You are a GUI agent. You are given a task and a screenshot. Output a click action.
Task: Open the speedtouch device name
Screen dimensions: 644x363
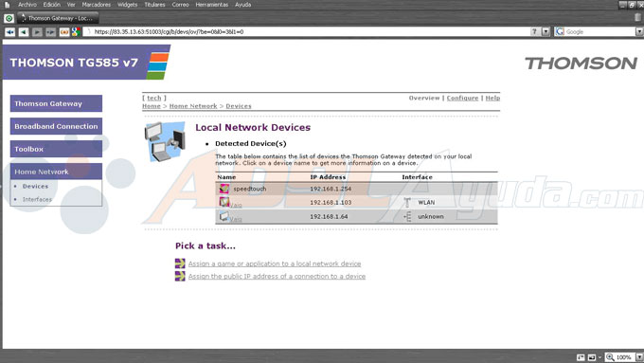(250, 189)
